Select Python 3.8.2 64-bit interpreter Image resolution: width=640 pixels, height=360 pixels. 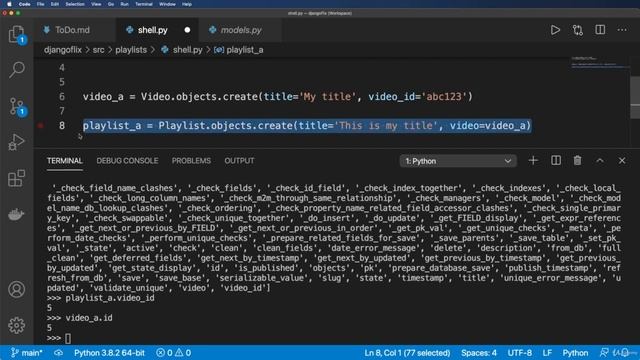(109, 353)
